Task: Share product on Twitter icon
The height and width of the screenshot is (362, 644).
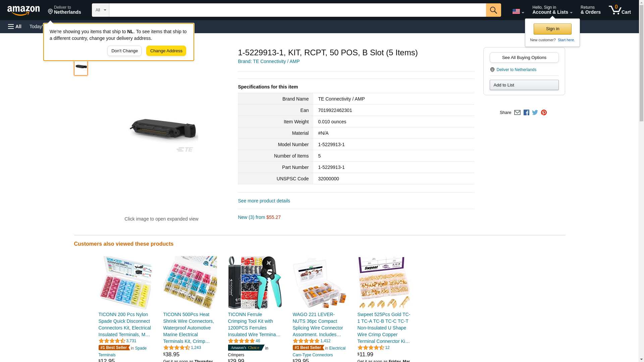Action: click(x=535, y=113)
